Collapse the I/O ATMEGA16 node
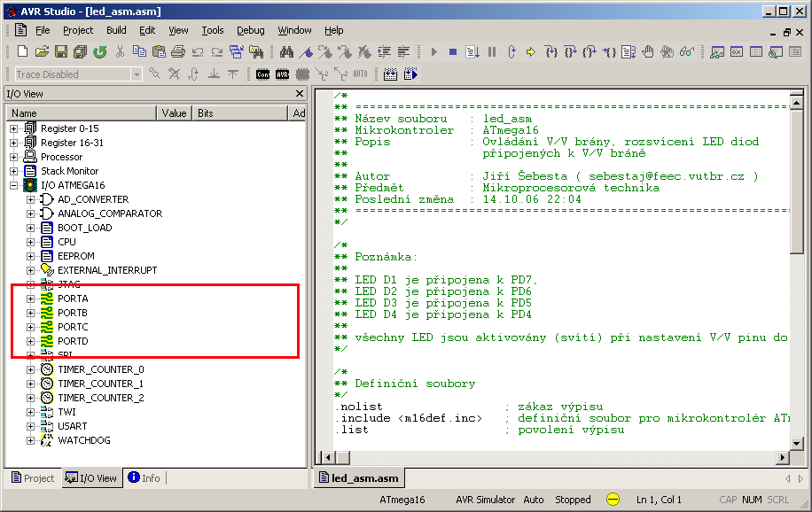812x512 pixels. tap(13, 185)
